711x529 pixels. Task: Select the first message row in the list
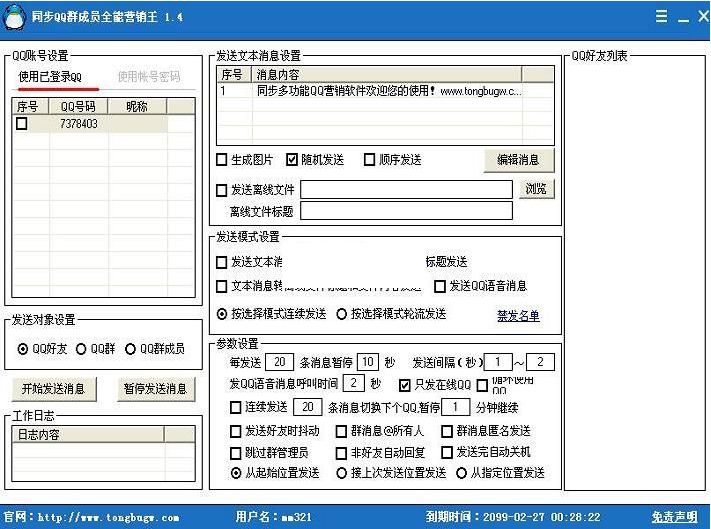click(x=385, y=91)
